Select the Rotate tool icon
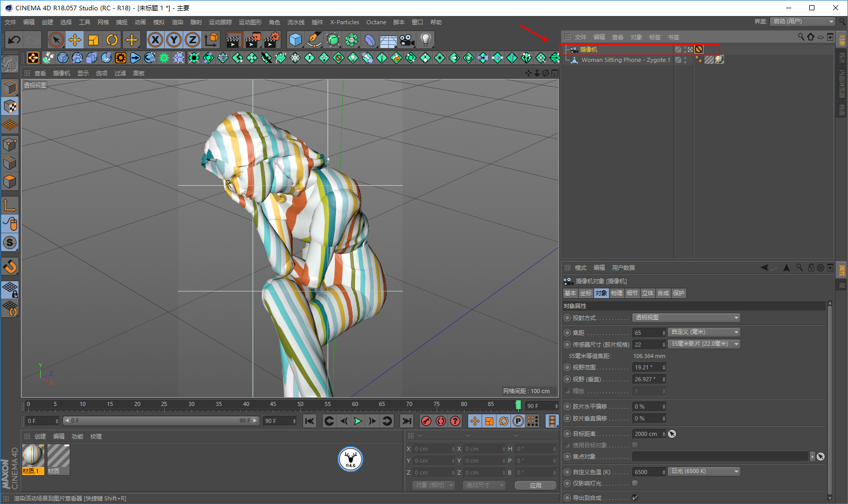The width and height of the screenshot is (848, 504). click(112, 40)
